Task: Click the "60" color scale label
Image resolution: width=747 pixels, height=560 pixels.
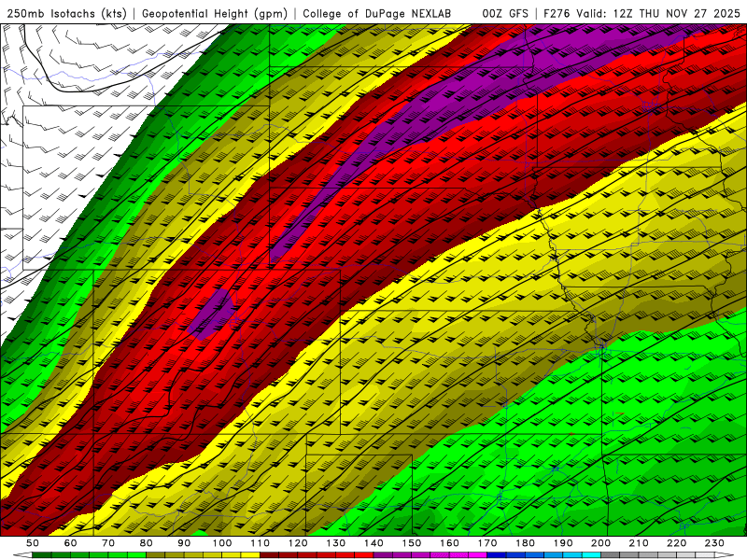Action: coord(71,543)
